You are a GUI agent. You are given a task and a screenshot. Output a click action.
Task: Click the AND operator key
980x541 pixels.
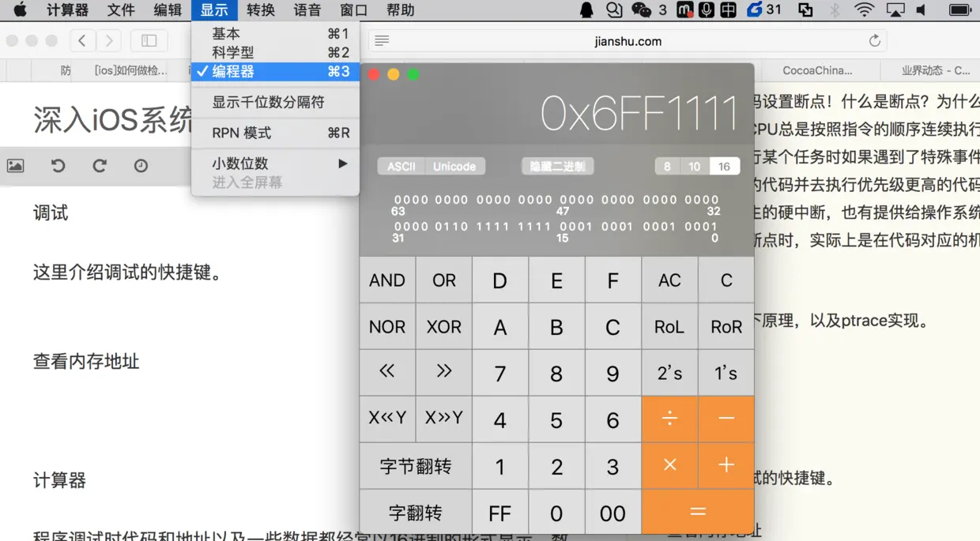click(x=387, y=280)
